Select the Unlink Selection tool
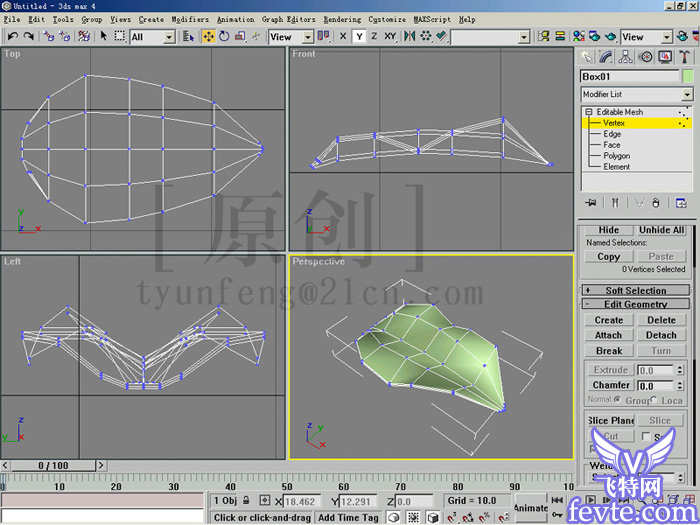The width and height of the screenshot is (700, 525). point(65,36)
